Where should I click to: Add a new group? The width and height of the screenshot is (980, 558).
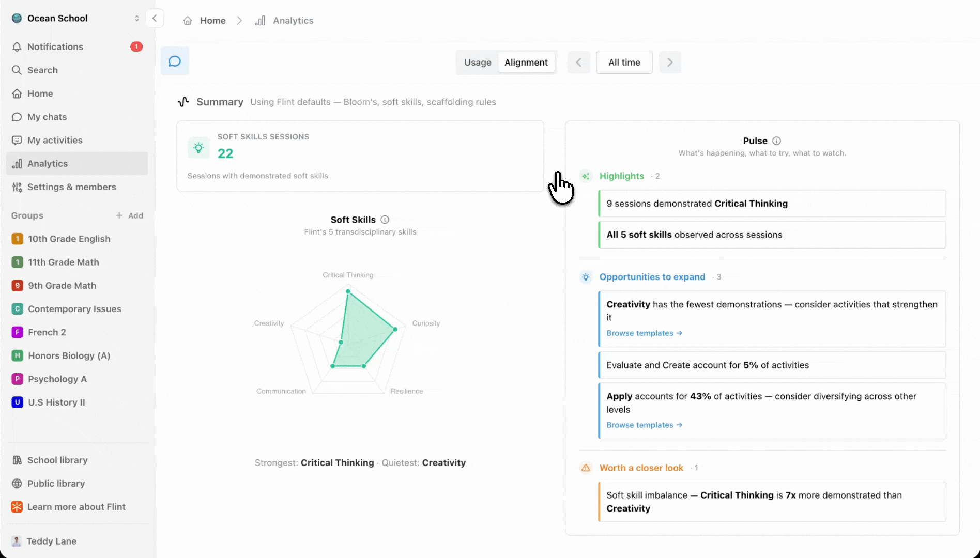(x=129, y=215)
